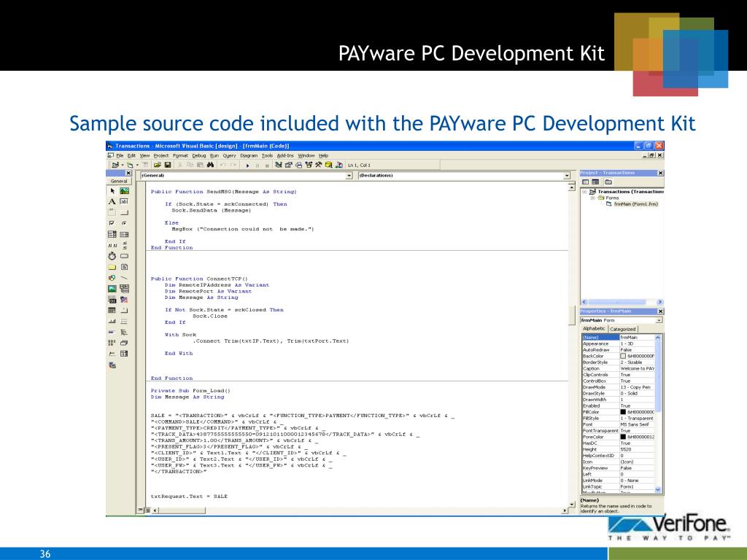Close the Toolbox panel
Image resolution: width=747 pixels, height=560 pixels.
coord(128,174)
